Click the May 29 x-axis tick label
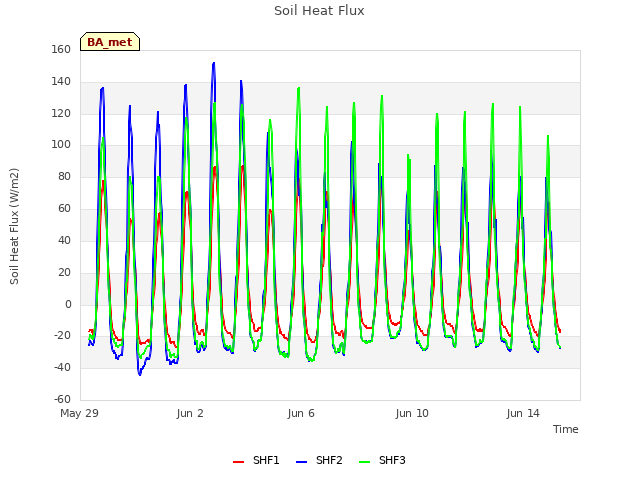 point(79,413)
